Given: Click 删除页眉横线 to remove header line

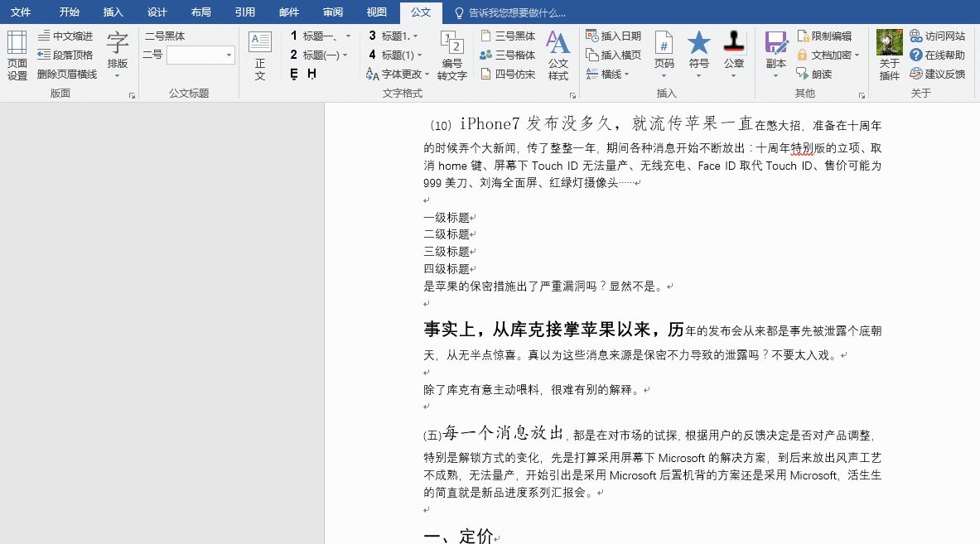Looking at the screenshot, I should pos(67,75).
